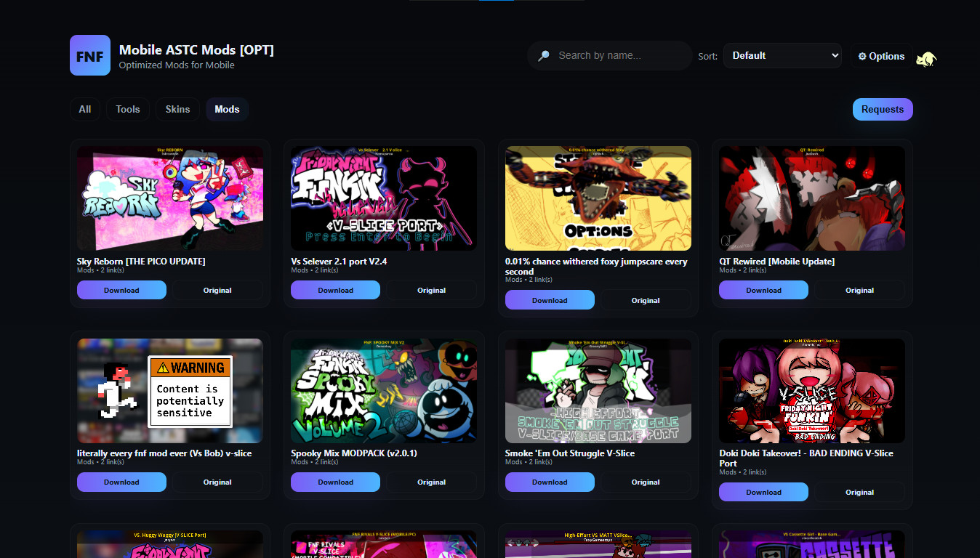980x558 pixels.
Task: Download Spooky Mix MODPACK (v2.0.1)
Action: [x=335, y=482]
